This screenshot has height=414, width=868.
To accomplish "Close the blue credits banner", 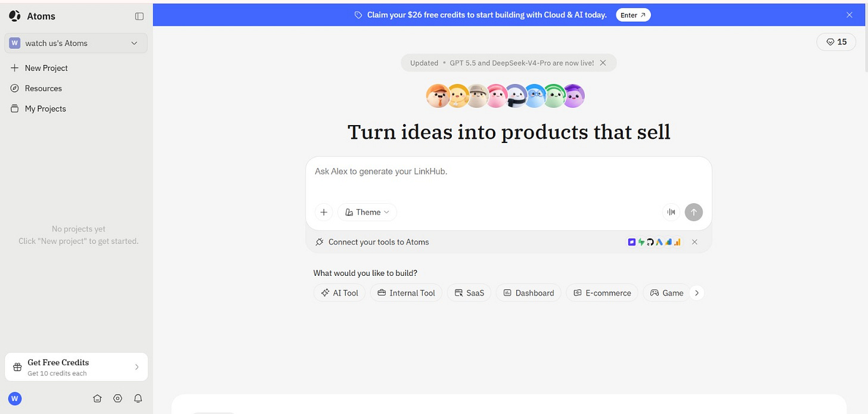I will (x=850, y=15).
